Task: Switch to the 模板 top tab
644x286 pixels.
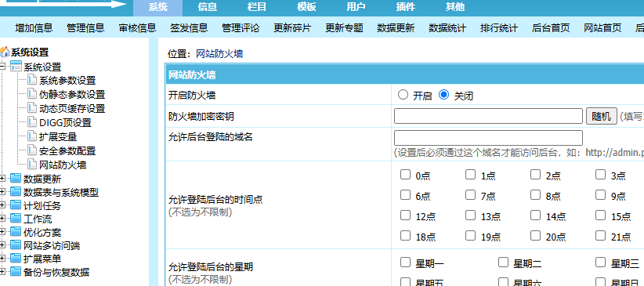Action: click(306, 7)
